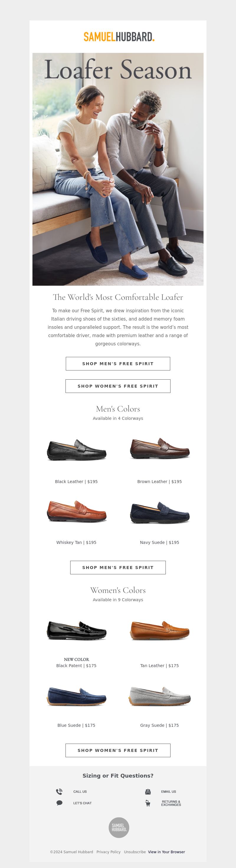Select the men's Black Leather loafer image

point(76,450)
